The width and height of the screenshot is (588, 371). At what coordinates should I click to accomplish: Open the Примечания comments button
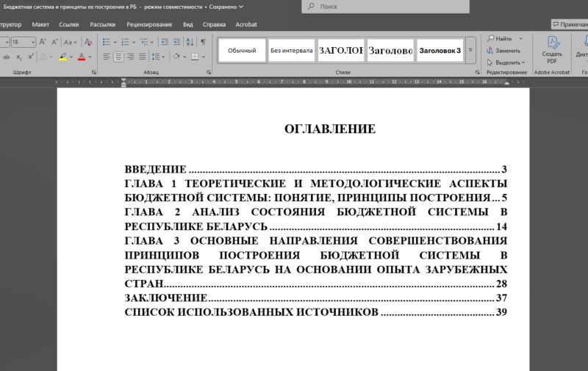click(x=570, y=24)
